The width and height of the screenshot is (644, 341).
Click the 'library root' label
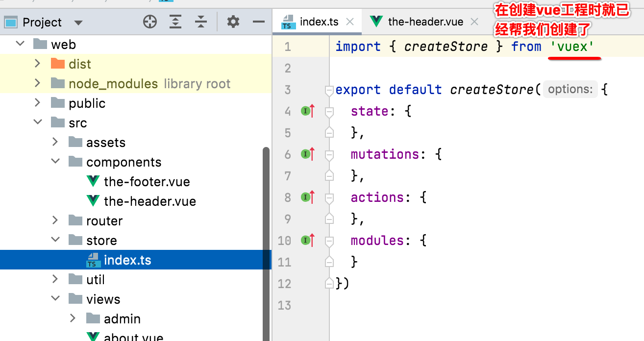pos(197,84)
